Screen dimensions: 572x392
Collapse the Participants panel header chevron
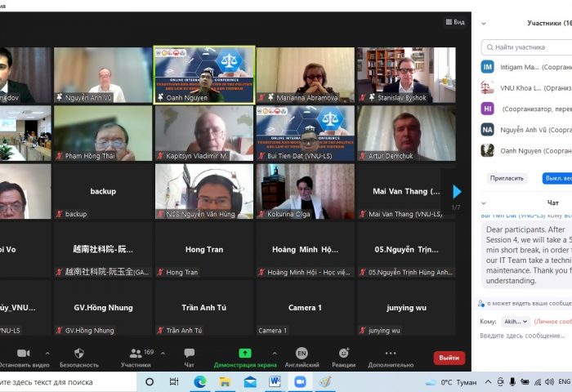point(484,24)
